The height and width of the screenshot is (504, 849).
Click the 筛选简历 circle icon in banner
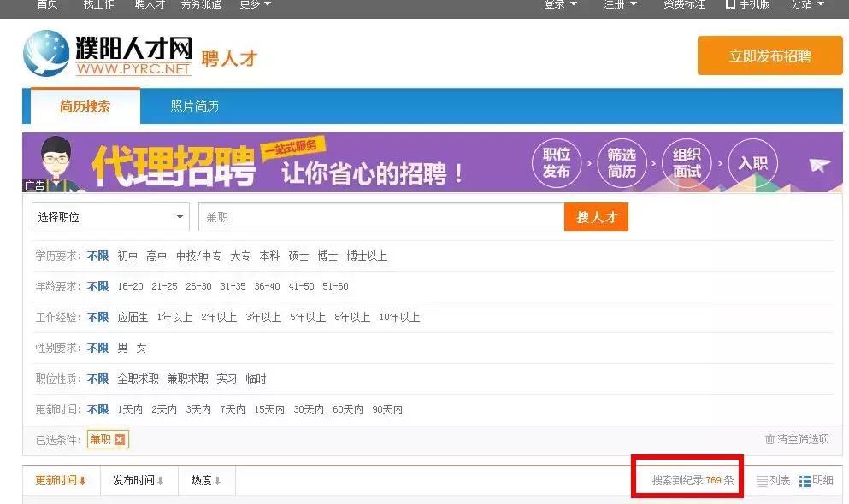(622, 162)
